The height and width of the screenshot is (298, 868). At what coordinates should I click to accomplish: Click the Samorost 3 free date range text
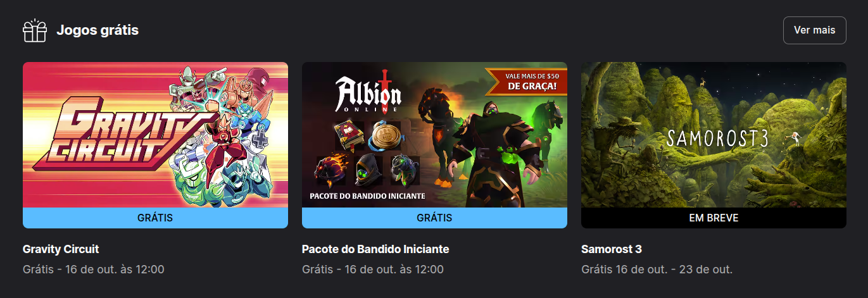(x=657, y=270)
